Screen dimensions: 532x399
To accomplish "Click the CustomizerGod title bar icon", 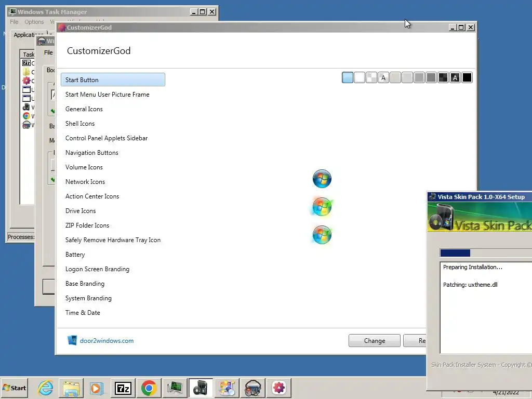I will pyautogui.click(x=62, y=28).
